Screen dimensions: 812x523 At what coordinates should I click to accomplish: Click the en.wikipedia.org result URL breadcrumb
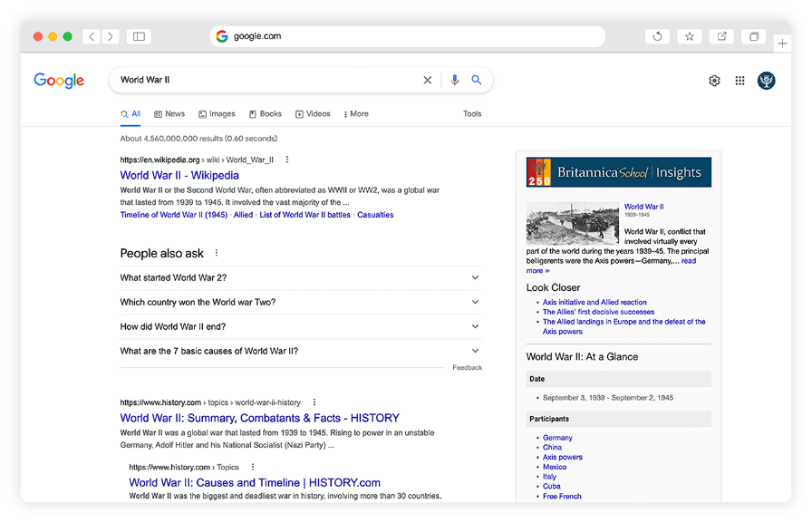click(197, 160)
